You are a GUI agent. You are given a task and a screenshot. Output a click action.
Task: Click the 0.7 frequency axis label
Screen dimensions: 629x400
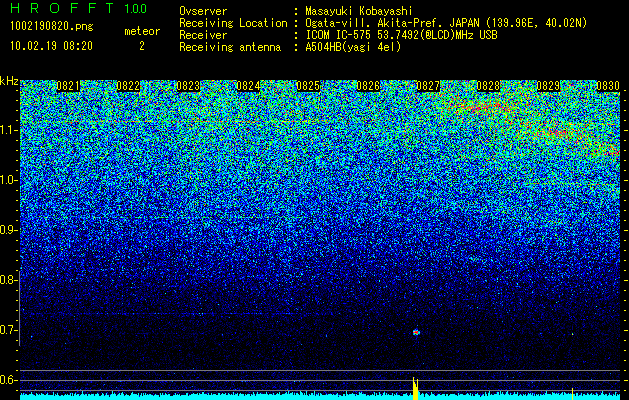[x=8, y=330]
